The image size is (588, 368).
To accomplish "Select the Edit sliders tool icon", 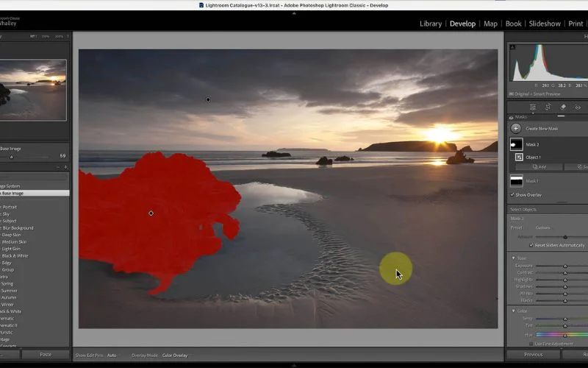I will point(533,107).
